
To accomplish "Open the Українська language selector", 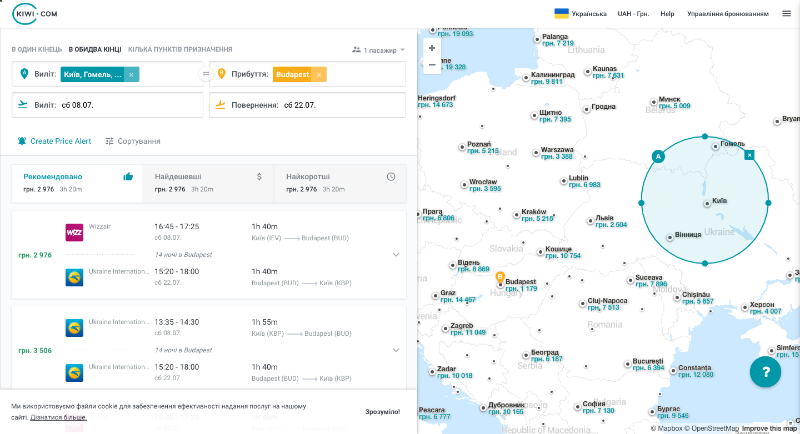I will click(x=581, y=14).
